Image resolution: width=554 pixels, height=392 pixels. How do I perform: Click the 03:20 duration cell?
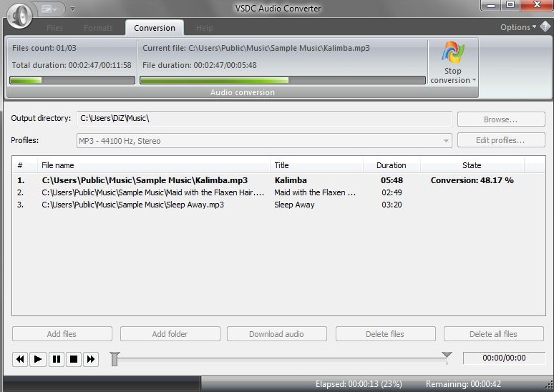[392, 205]
